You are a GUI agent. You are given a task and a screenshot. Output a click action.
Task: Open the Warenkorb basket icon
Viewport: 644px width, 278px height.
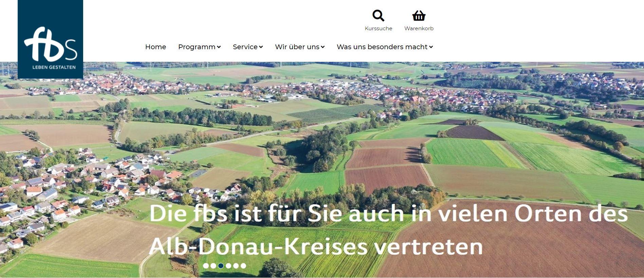tap(419, 16)
